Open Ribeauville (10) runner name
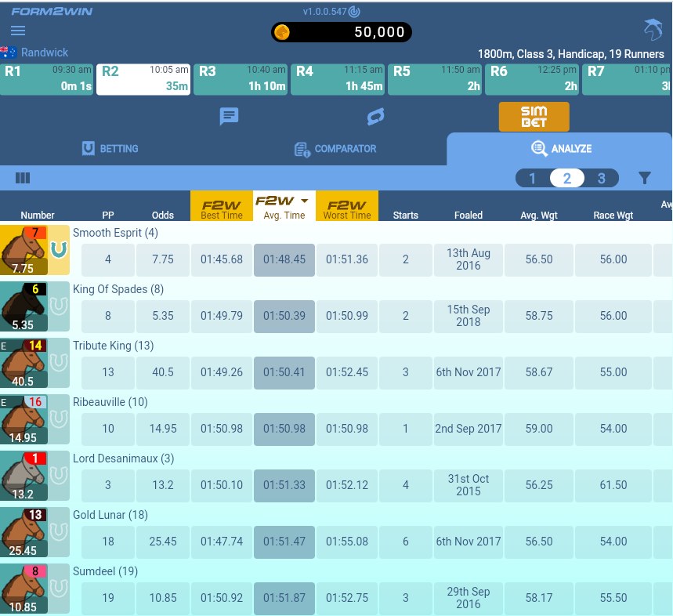Viewport: 673px width, 616px height. (x=110, y=402)
